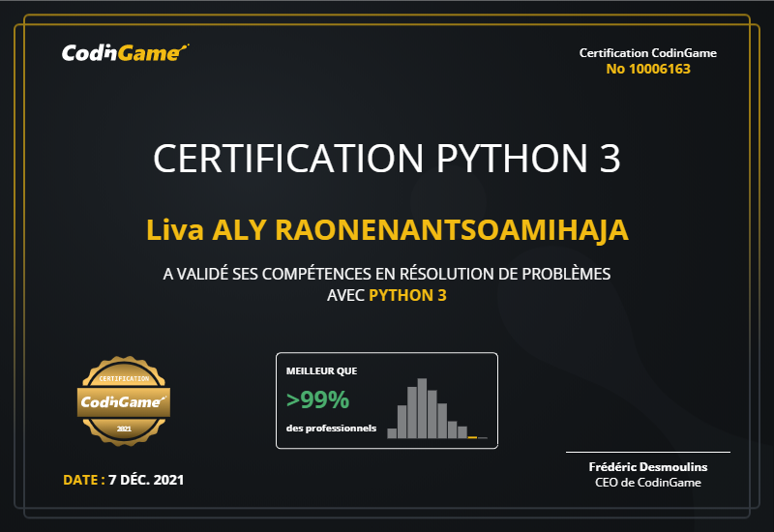This screenshot has height=532, width=774.
Task: Click the 'CEO de CodinGame' title text
Action: [x=648, y=482]
